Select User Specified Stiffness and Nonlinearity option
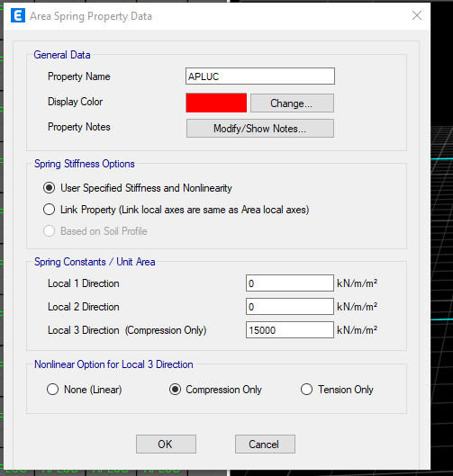The height and width of the screenshot is (476, 453). point(49,188)
